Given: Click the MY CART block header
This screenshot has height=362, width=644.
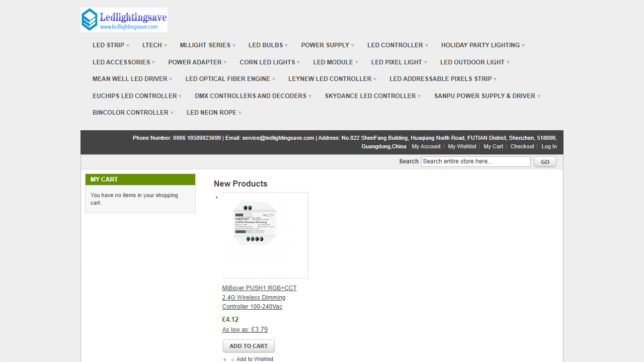Looking at the screenshot, I should [140, 179].
